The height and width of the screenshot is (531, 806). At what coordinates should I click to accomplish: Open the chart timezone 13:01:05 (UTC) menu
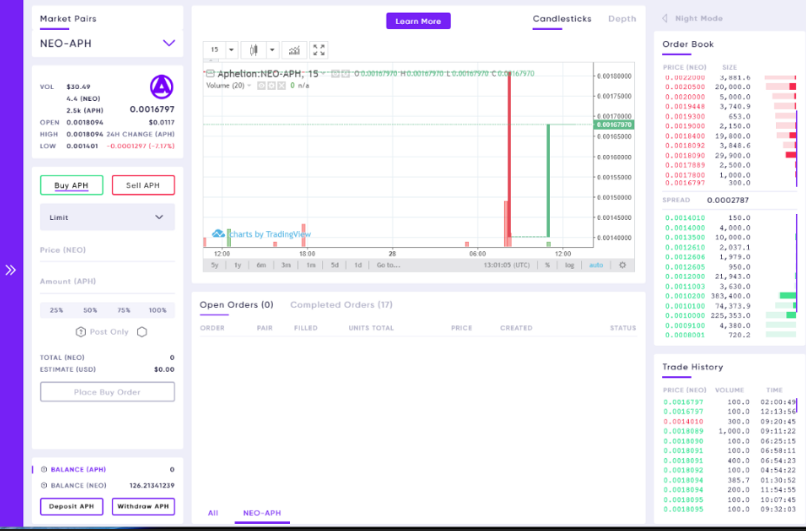(x=506, y=265)
